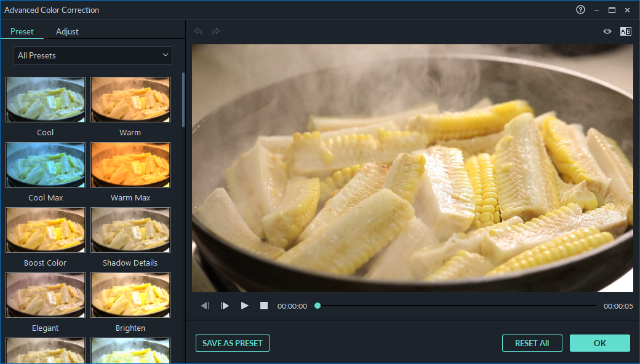The height and width of the screenshot is (364, 640).
Task: Toggle the eye preview visibility icon
Action: click(607, 31)
